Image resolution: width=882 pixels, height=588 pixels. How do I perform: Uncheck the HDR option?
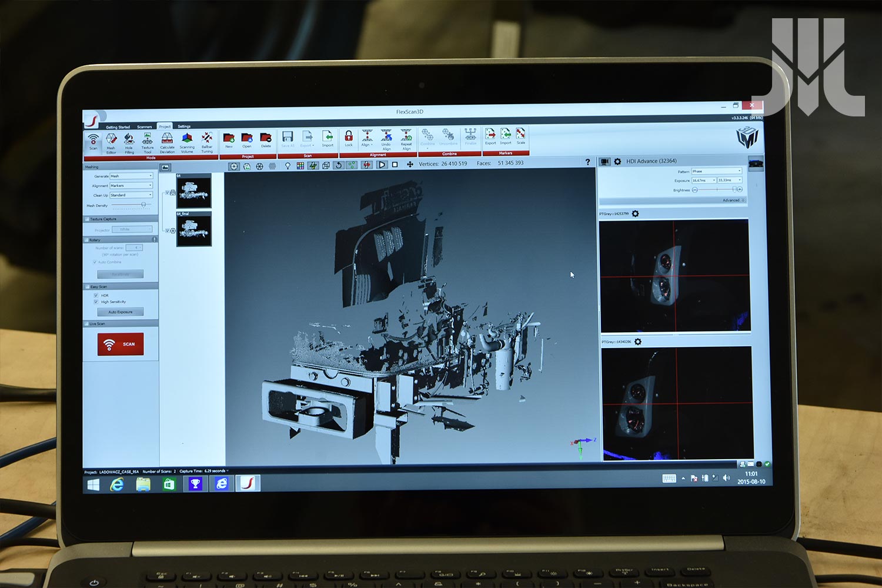point(96,295)
